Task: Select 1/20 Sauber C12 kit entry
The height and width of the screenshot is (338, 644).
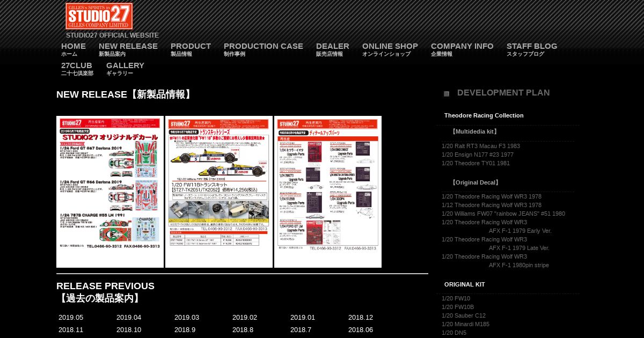Action: (464, 315)
